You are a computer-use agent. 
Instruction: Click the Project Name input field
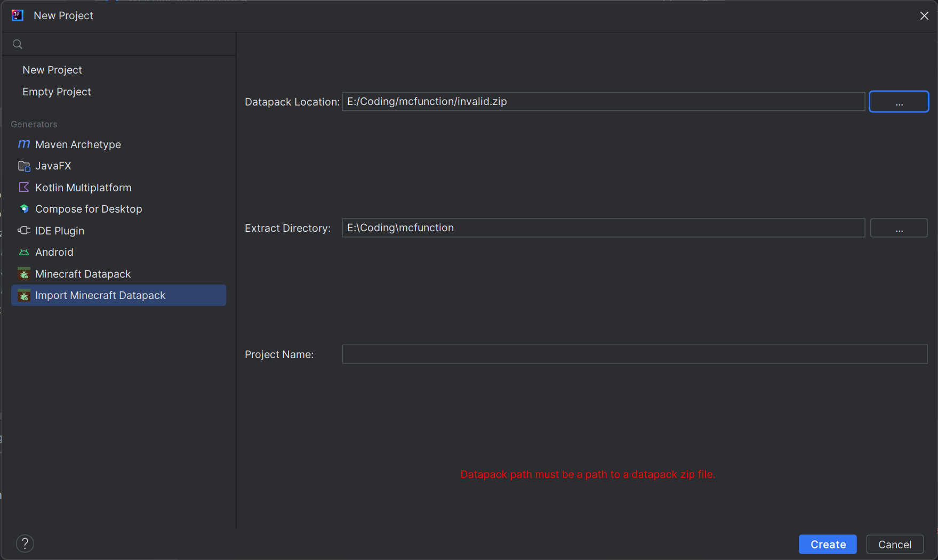point(635,354)
